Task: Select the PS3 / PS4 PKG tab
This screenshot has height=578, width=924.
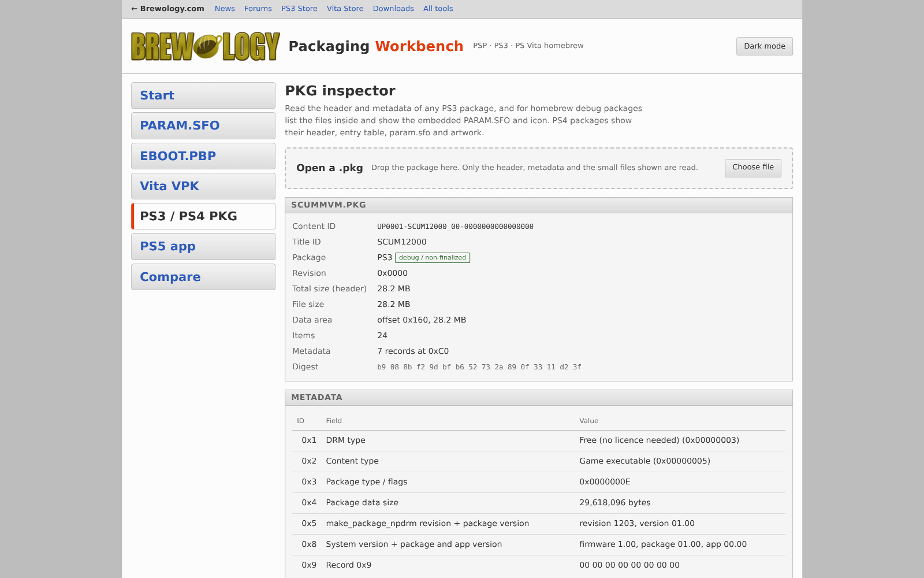Action: 203,216
